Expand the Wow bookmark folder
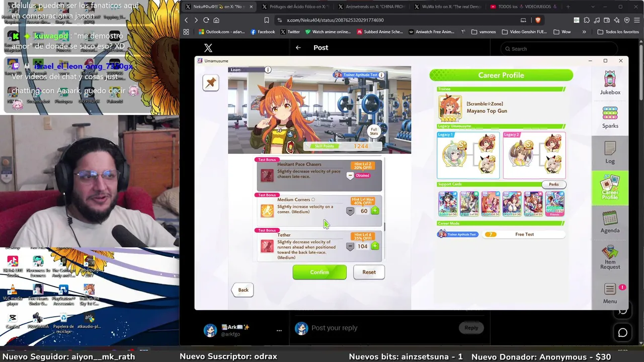 (562, 32)
